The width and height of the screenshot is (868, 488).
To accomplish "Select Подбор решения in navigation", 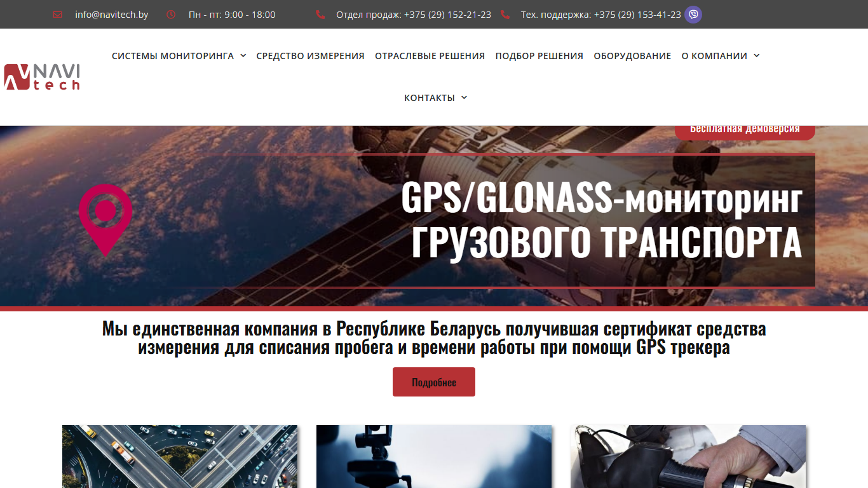I will (539, 56).
